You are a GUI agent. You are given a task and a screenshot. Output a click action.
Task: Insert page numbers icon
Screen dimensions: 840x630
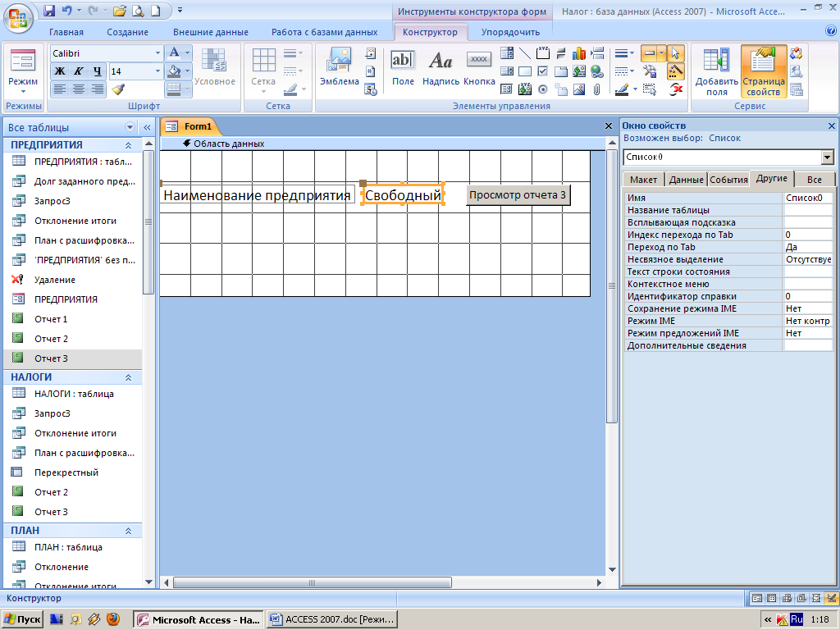pos(371,71)
